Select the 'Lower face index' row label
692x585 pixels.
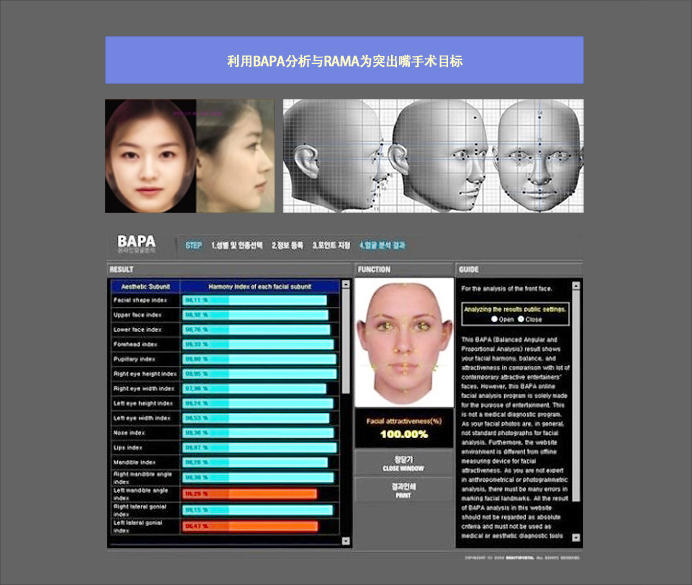[137, 330]
